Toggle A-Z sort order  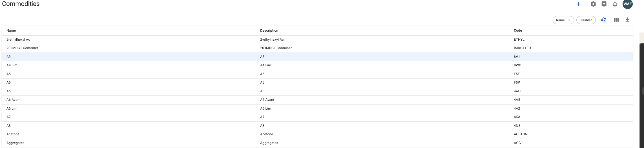click(x=603, y=20)
